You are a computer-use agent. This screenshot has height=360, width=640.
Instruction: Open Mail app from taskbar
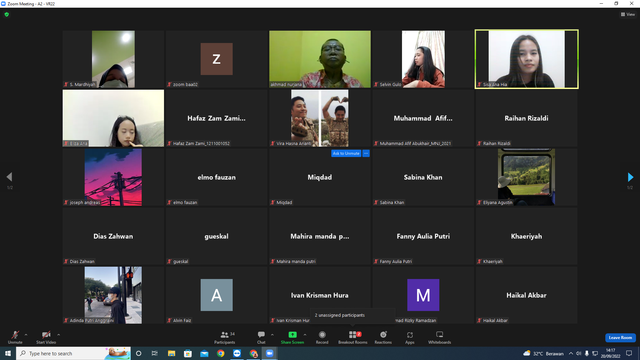pyautogui.click(x=204, y=353)
